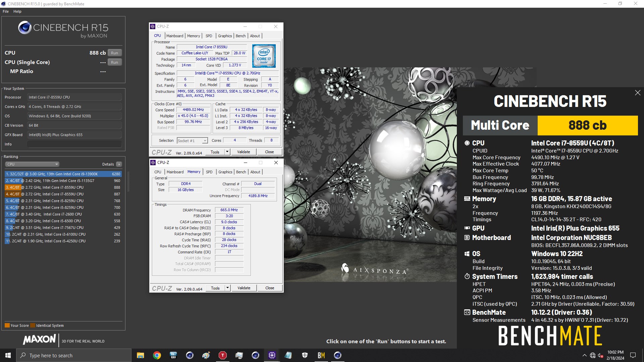
Task: Click Validate in lower CPU-Z window
Action: point(244,288)
